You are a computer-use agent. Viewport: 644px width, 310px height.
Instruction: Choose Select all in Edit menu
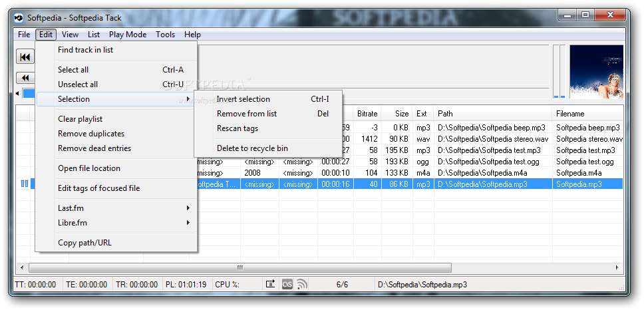point(116,70)
